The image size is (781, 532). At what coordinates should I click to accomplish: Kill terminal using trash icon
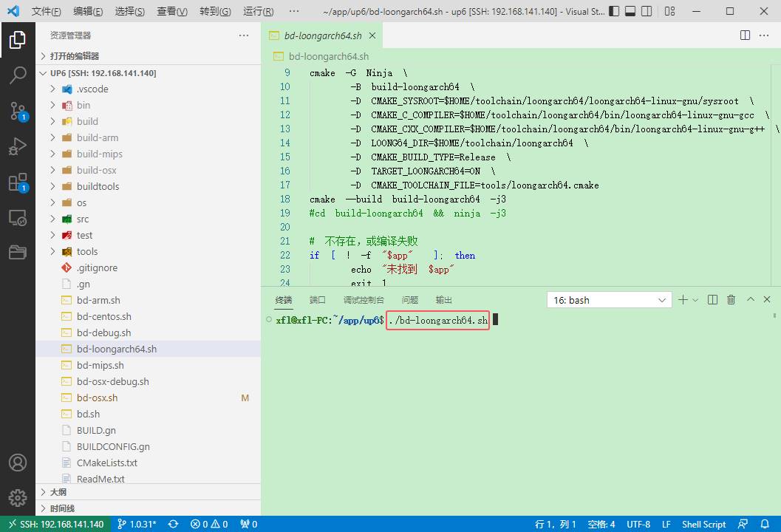731,299
